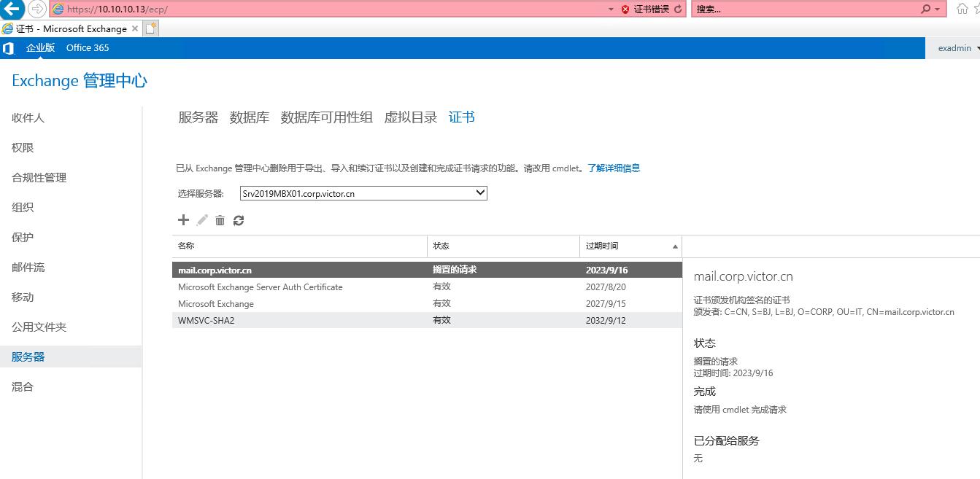
Task: Click the home icon in the browser toolbar
Action: (x=961, y=9)
